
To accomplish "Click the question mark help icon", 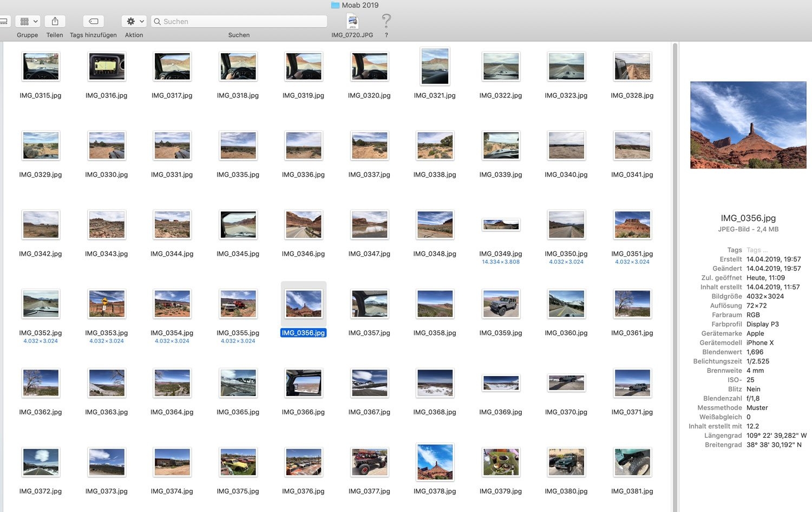I will pos(386,22).
